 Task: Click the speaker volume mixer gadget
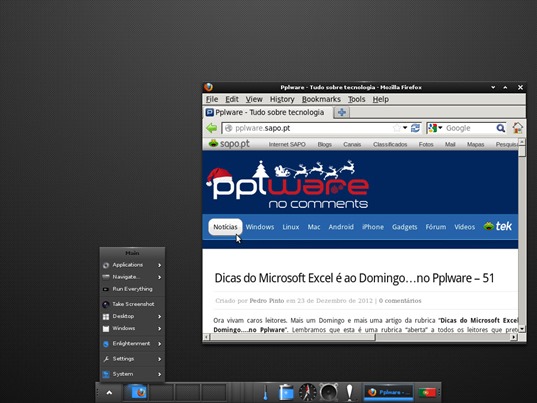point(328,392)
